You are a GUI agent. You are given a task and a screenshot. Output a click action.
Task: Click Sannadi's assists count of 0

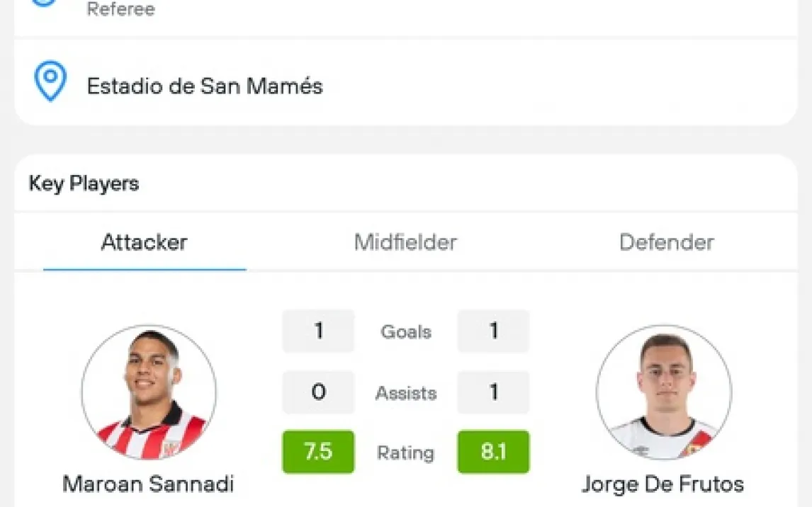coord(318,392)
